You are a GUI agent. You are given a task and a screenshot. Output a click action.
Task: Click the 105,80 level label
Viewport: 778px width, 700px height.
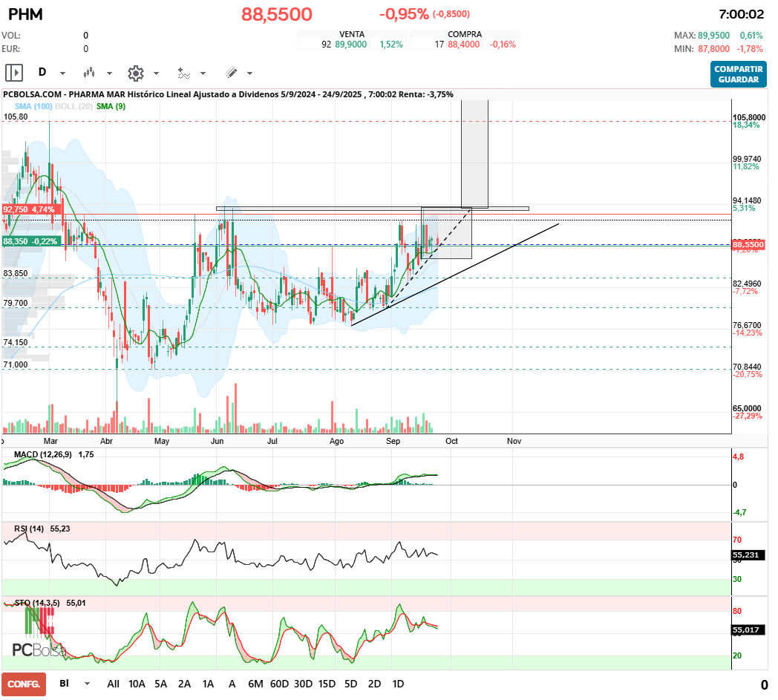click(16, 117)
